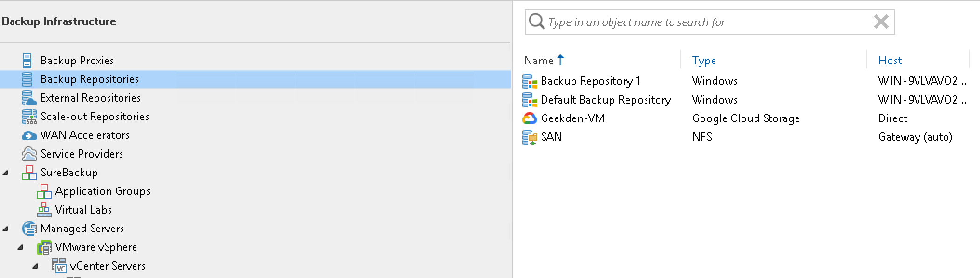The height and width of the screenshot is (278, 980).
Task: Click the SAN NFS repository icon
Action: point(530,137)
